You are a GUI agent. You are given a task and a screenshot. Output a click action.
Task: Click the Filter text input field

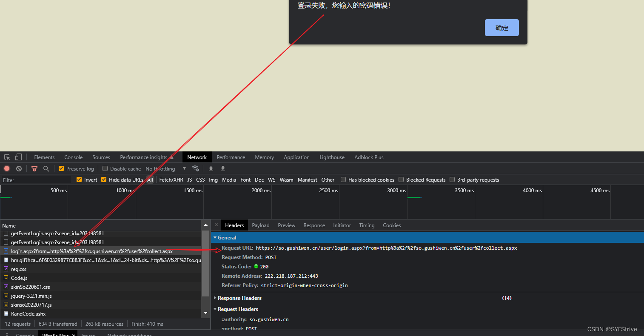click(36, 180)
